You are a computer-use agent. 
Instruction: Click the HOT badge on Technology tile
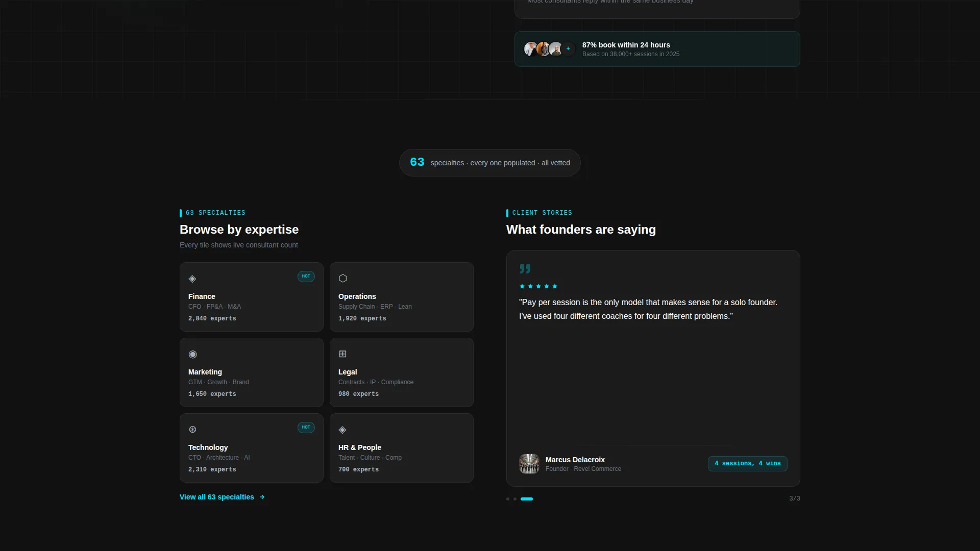pos(306,427)
